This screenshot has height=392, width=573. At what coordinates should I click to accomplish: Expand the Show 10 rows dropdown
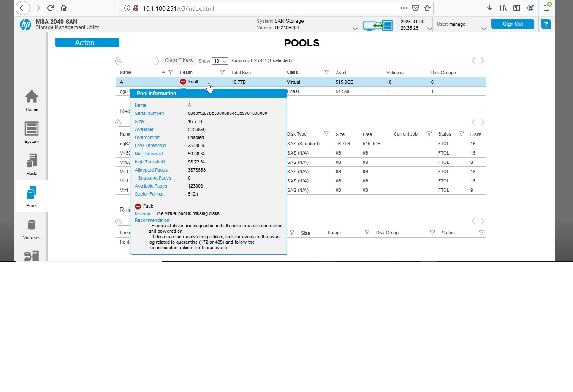(220, 61)
